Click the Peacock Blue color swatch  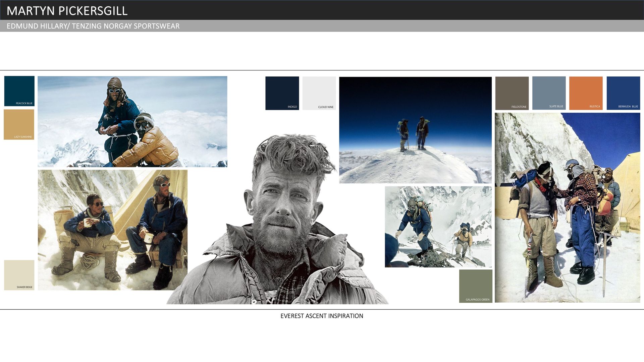(19, 91)
